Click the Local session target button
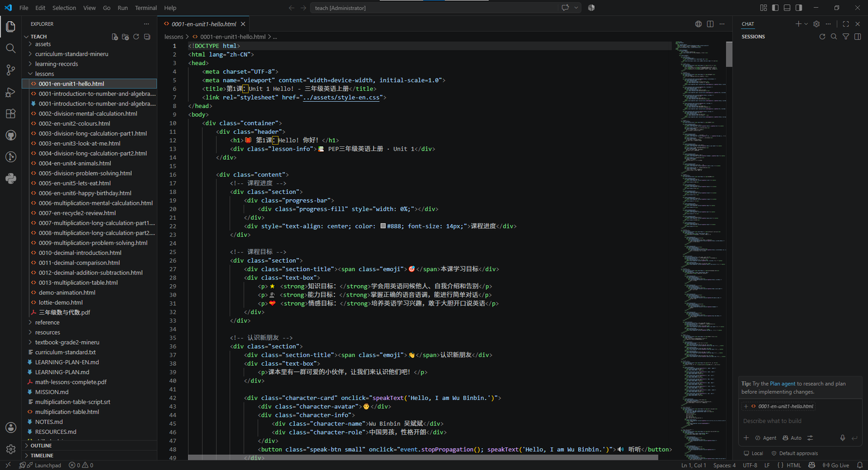 tap(753, 453)
